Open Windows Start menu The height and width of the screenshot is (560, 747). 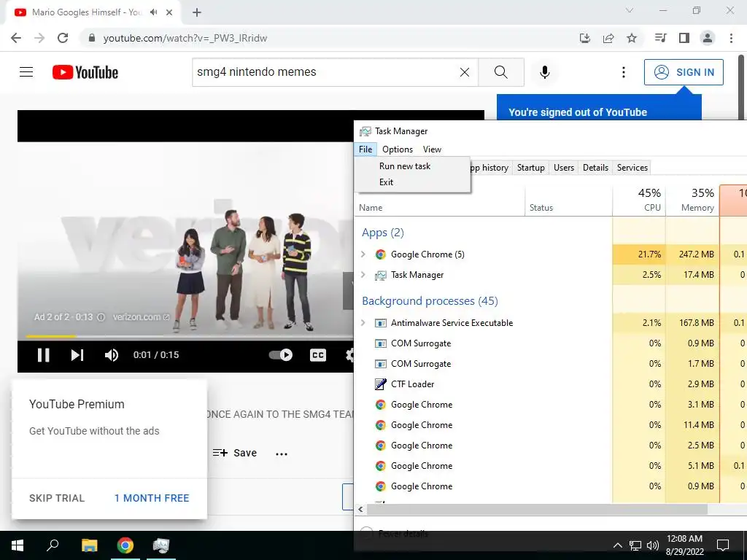[18, 545]
